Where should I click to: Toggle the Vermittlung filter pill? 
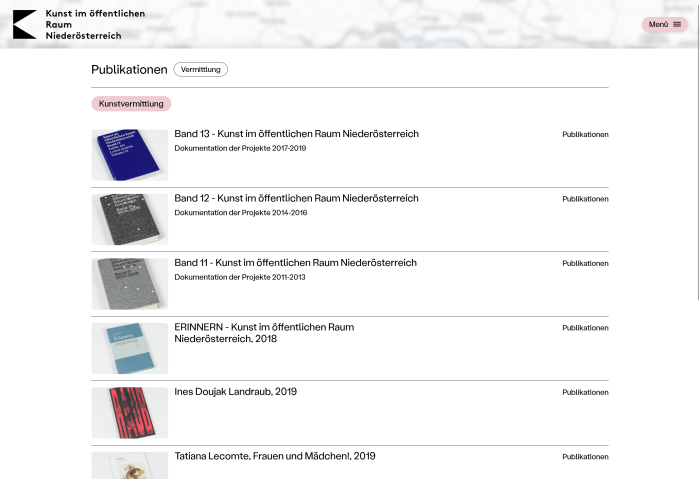tap(200, 70)
